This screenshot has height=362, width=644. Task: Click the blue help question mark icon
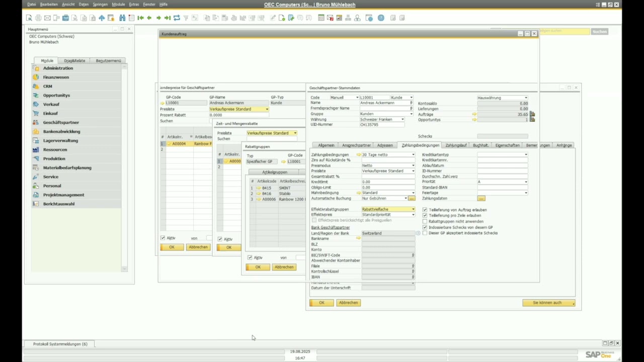(x=381, y=18)
